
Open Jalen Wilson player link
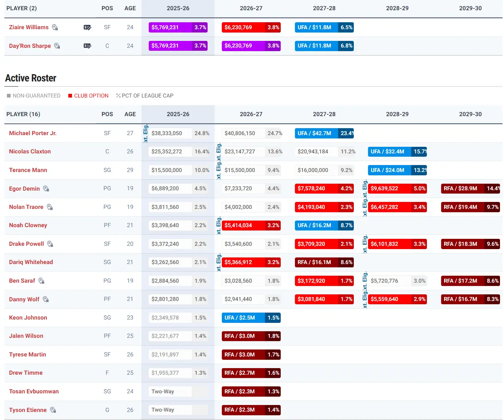point(26,336)
